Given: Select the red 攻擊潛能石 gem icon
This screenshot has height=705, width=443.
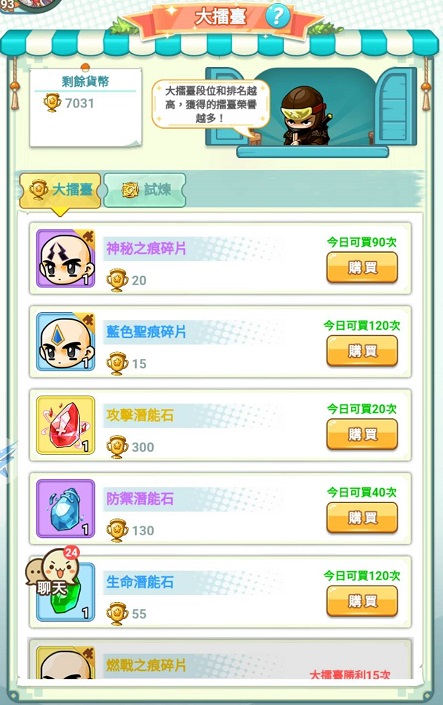Looking at the screenshot, I should [x=66, y=425].
